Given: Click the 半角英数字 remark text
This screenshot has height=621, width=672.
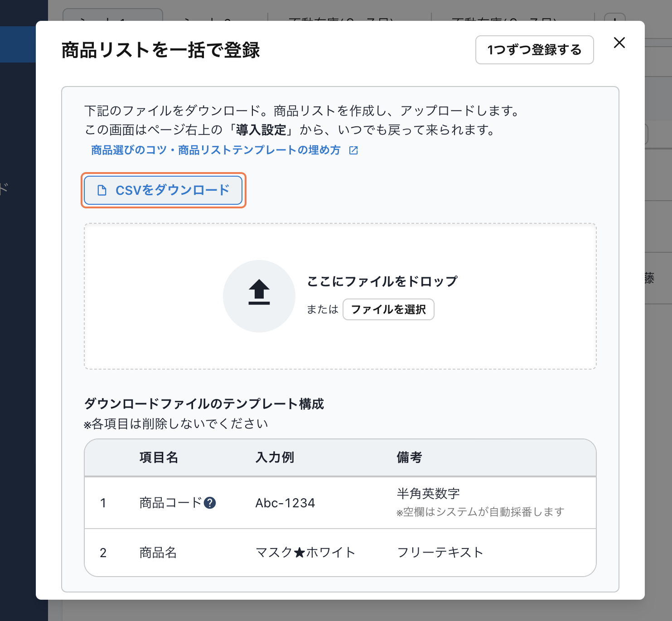Looking at the screenshot, I should pos(428,493).
